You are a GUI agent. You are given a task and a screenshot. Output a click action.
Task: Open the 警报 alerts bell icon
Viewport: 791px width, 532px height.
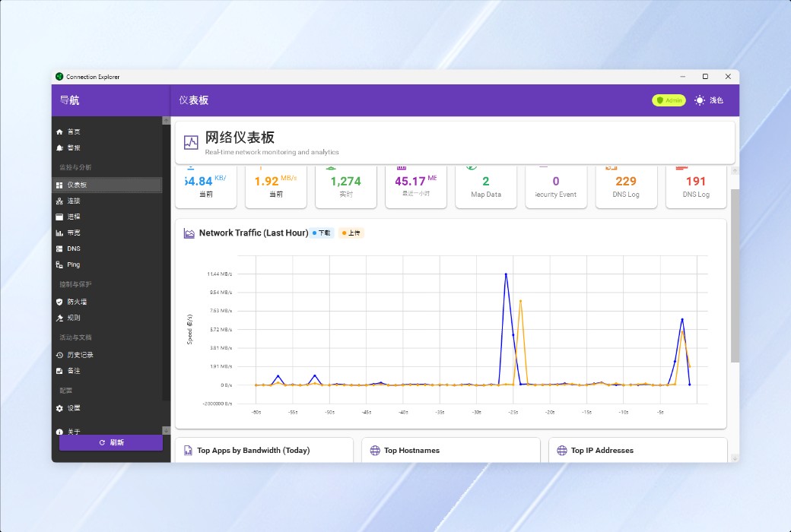click(x=59, y=147)
